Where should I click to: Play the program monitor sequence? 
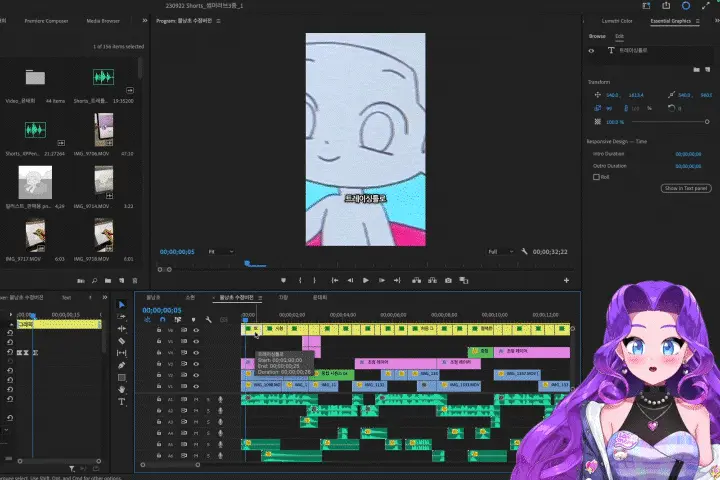click(x=366, y=280)
